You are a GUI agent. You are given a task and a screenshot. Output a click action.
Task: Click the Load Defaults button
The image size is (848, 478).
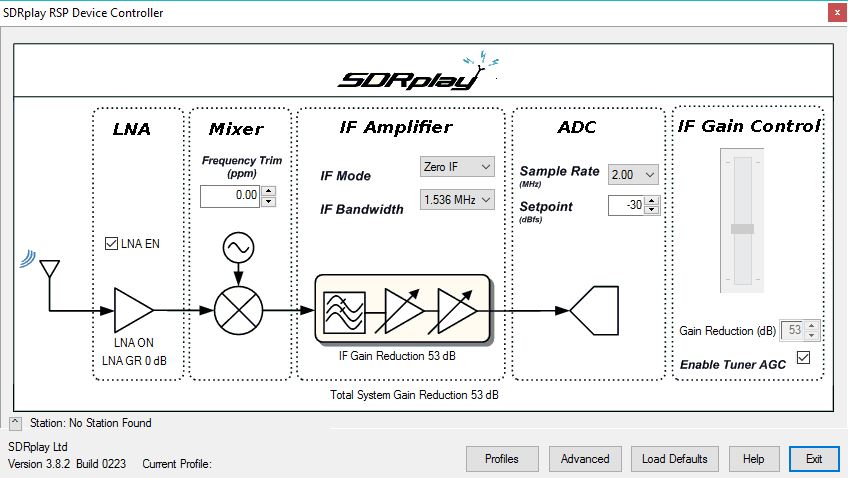point(675,459)
